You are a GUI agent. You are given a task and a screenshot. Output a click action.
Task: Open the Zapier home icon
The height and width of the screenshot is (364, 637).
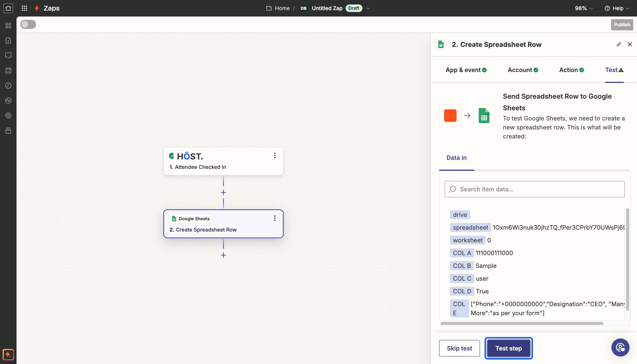point(8,8)
